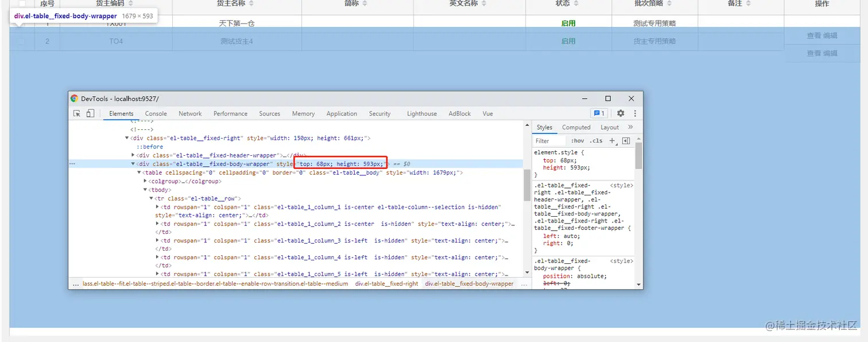The image size is (868, 342).
Task: Show more Styles pane tabs chevron
Action: 630,127
